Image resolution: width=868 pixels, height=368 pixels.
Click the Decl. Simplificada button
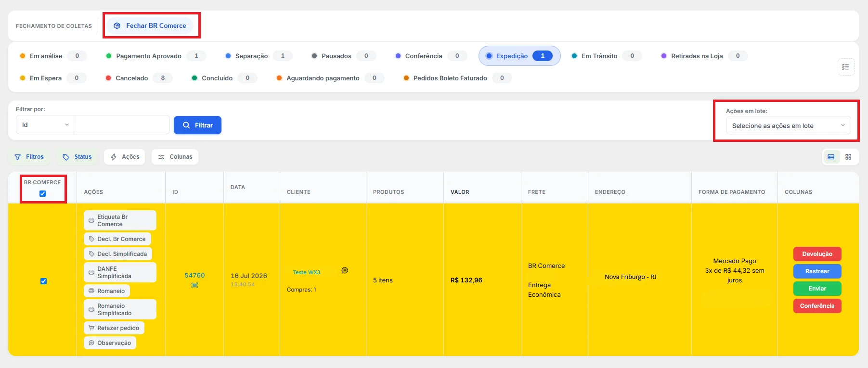118,254
